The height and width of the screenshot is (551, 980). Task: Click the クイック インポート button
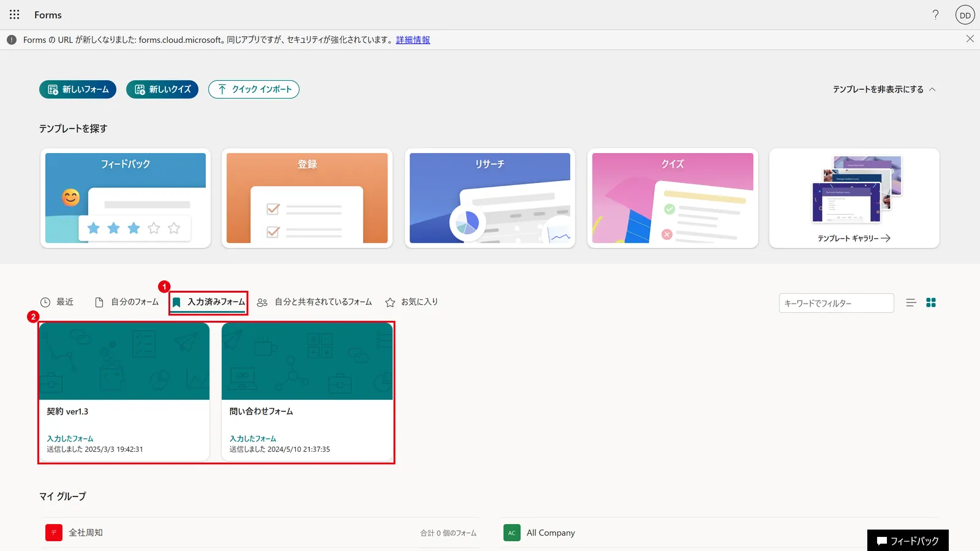[x=254, y=89]
